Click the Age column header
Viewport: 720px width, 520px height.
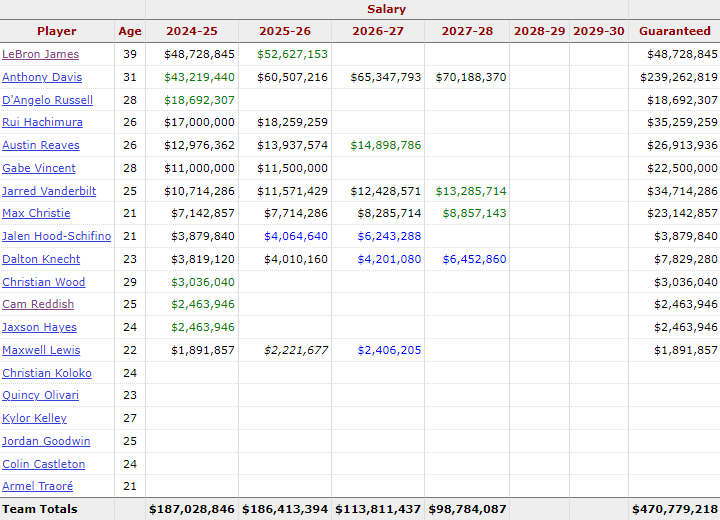click(130, 31)
